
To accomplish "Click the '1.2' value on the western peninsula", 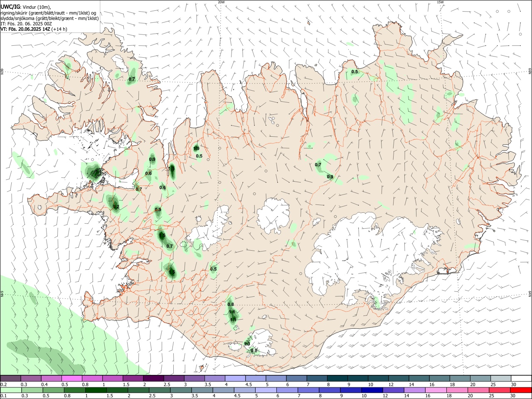I will 116,207.
